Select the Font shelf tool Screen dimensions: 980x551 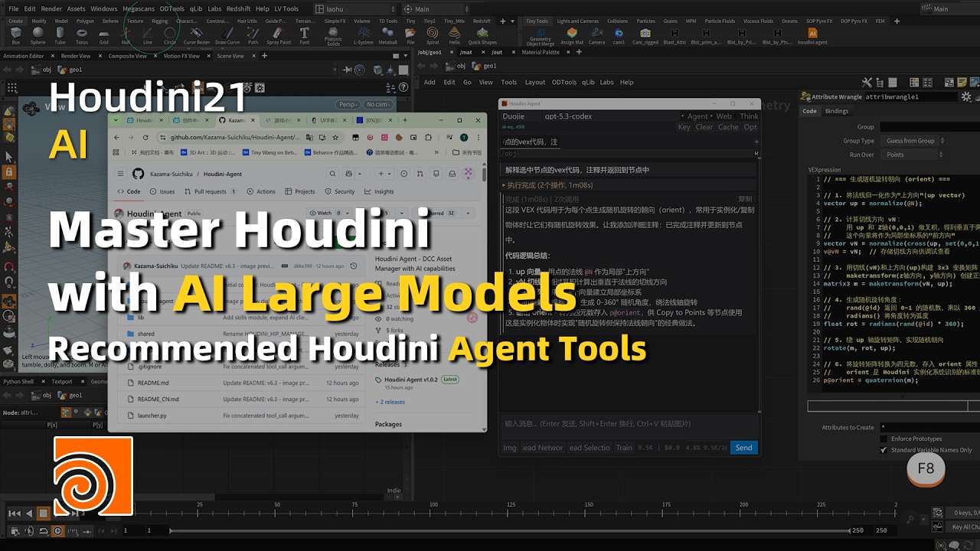(x=305, y=35)
